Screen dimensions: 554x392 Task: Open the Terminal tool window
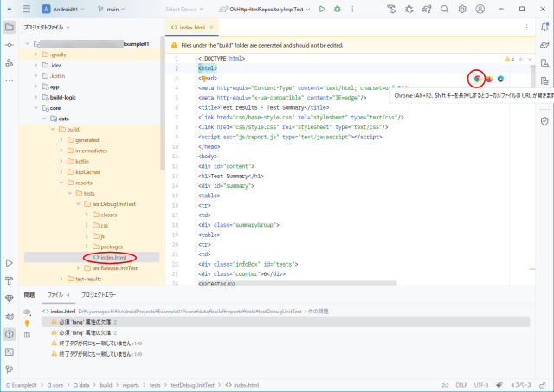pyautogui.click(x=10, y=352)
